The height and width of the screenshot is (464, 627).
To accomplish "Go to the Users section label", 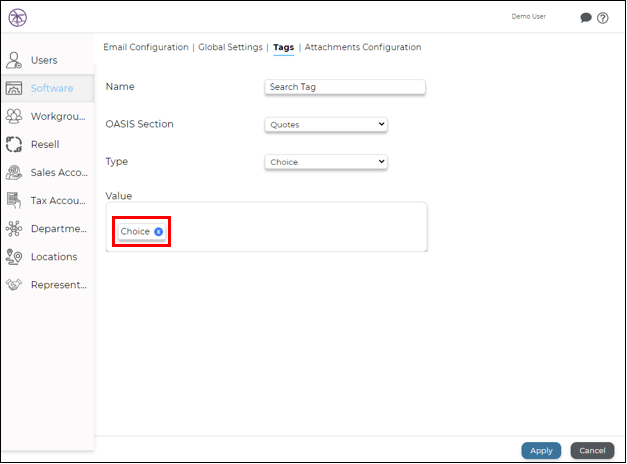I will click(x=44, y=60).
